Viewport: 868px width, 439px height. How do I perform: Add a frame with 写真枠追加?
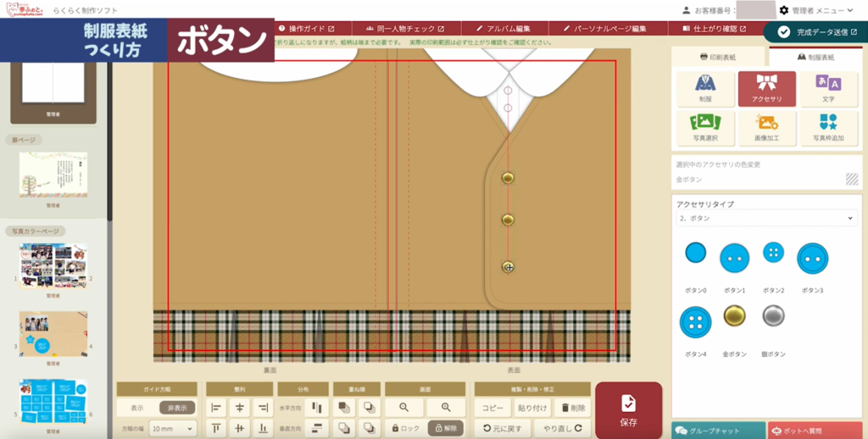(828, 128)
